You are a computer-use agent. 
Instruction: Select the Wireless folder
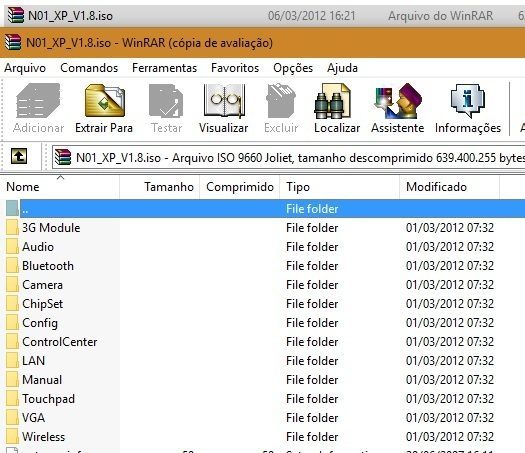pos(44,437)
